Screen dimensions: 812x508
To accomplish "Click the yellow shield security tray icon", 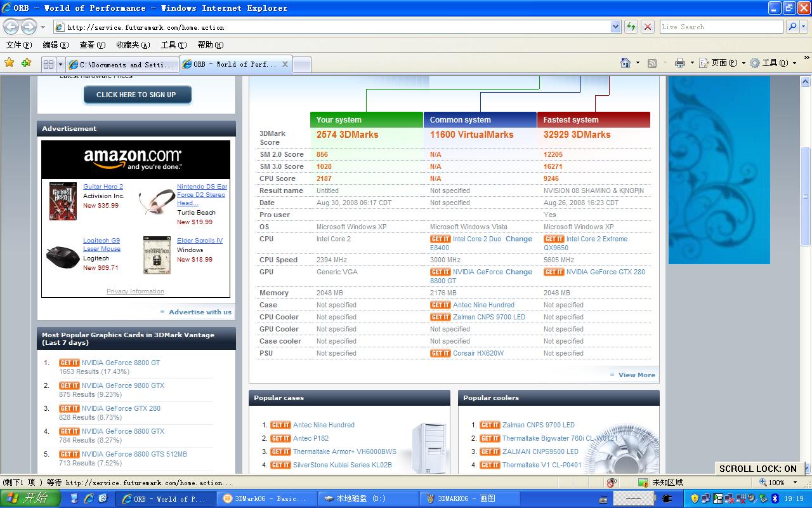I will point(695,498).
